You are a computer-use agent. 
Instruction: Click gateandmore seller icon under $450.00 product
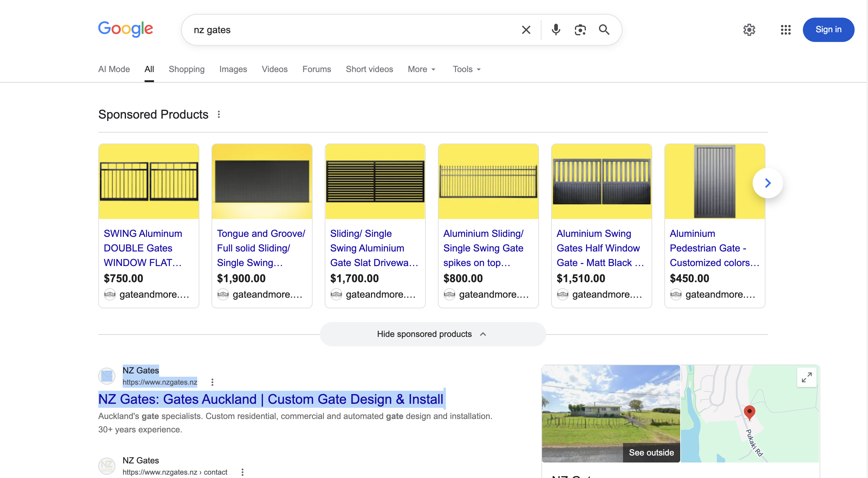point(676,294)
